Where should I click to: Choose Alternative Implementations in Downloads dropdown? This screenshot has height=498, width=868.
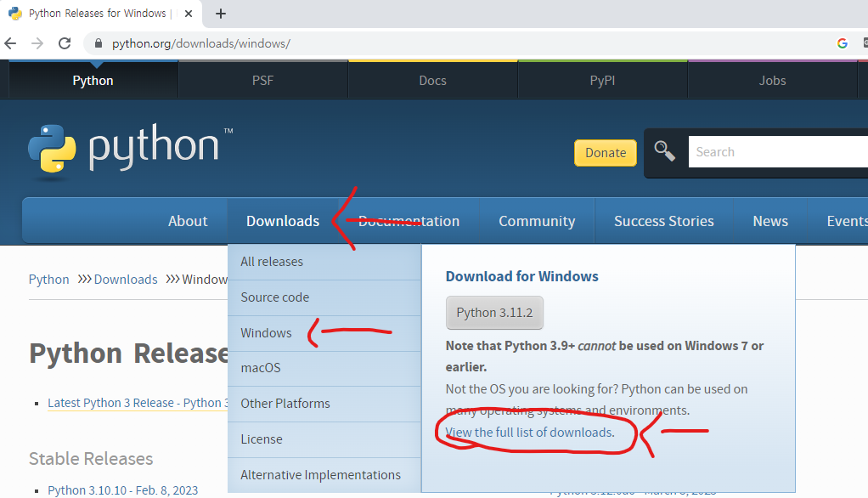324,475
